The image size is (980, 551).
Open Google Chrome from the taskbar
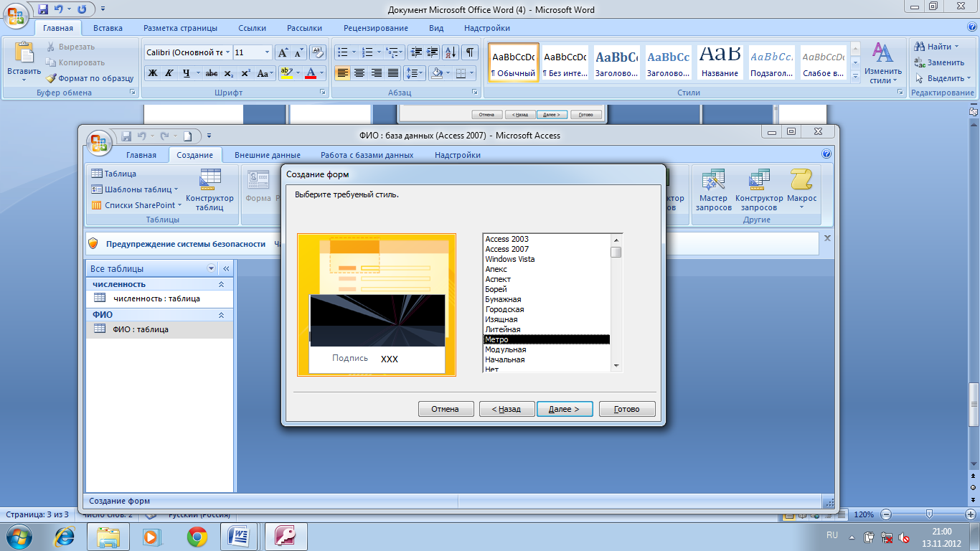197,536
